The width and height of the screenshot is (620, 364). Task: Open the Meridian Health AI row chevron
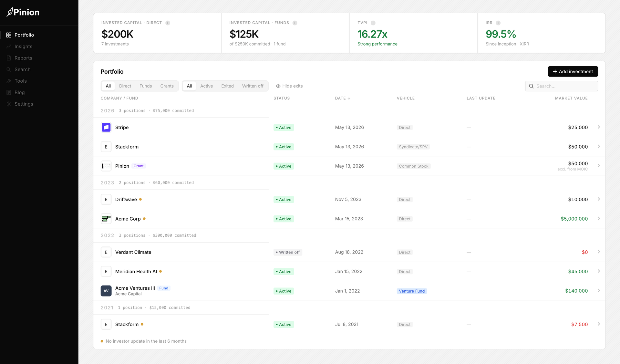click(x=599, y=271)
